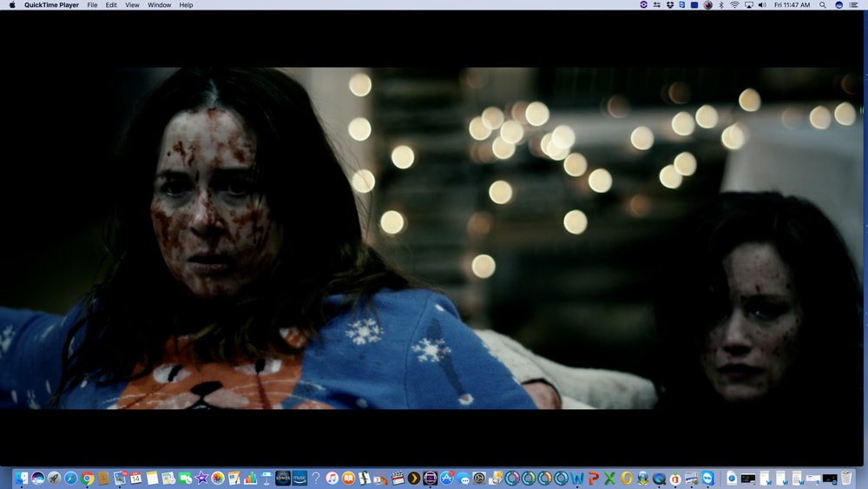Open System Preferences gear in Dock
Screen dimensions: 868x489
pyautogui.click(x=479, y=478)
